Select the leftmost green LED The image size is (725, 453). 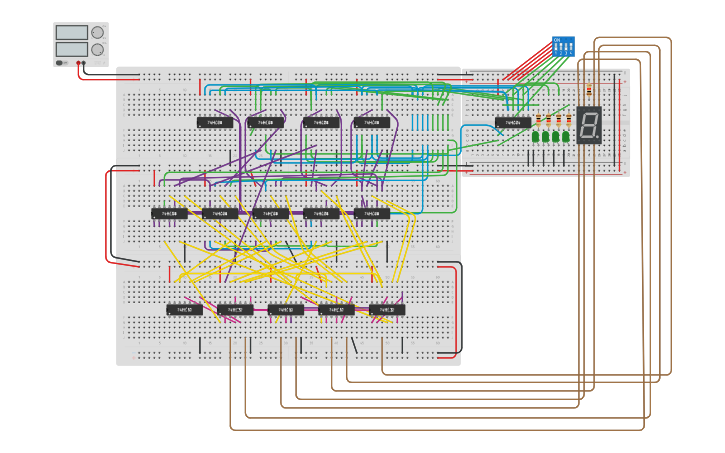tap(536, 137)
